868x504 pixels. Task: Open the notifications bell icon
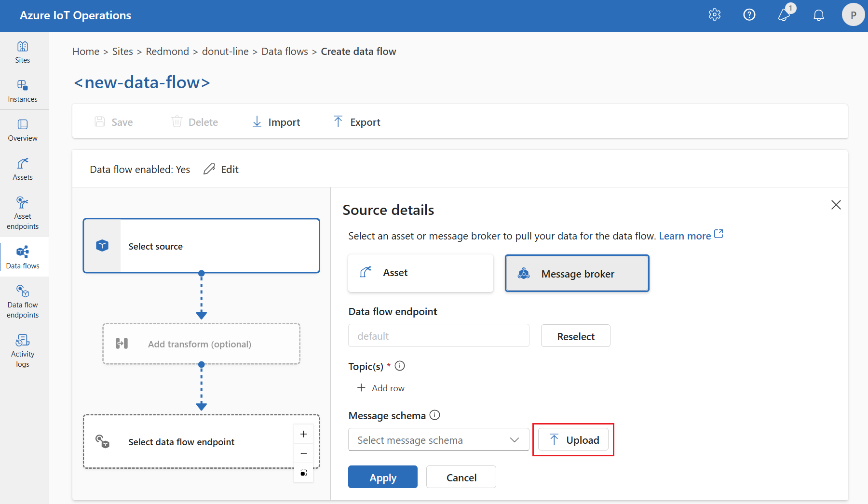pos(819,15)
